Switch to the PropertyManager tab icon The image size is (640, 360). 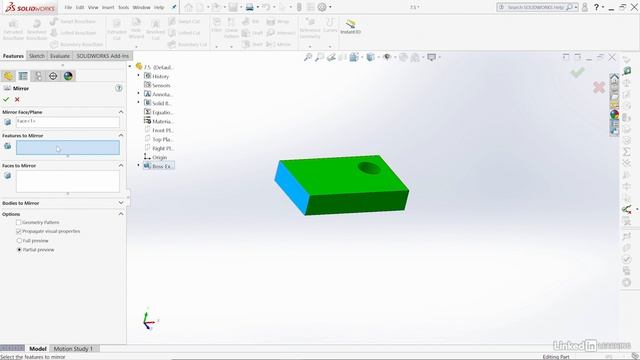click(23, 76)
